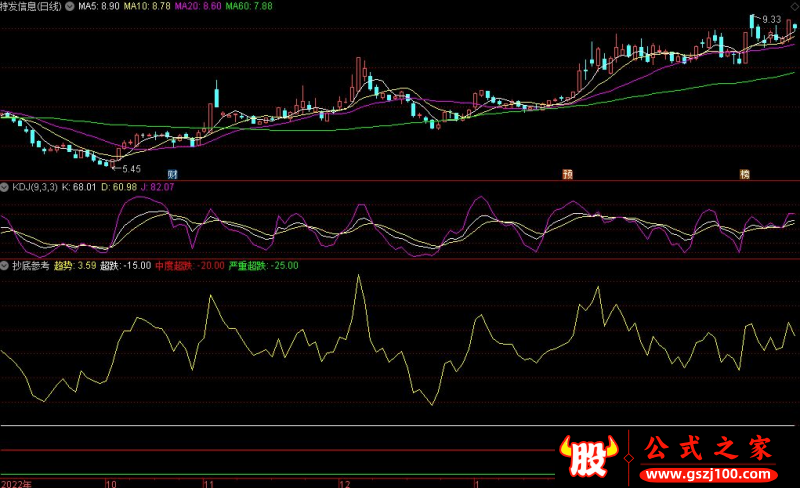Click the 抄底参考 indicator title
This screenshot has height=488, width=800.
tap(30, 266)
